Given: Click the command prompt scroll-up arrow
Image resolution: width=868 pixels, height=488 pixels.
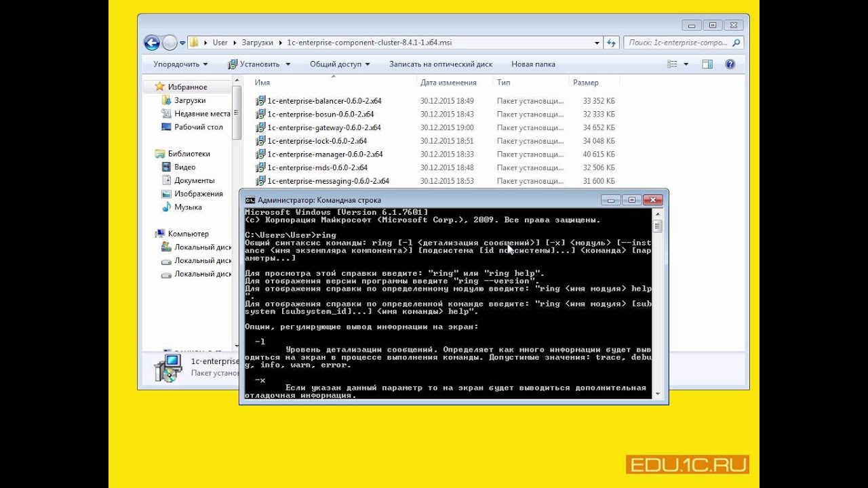Looking at the screenshot, I should (657, 214).
